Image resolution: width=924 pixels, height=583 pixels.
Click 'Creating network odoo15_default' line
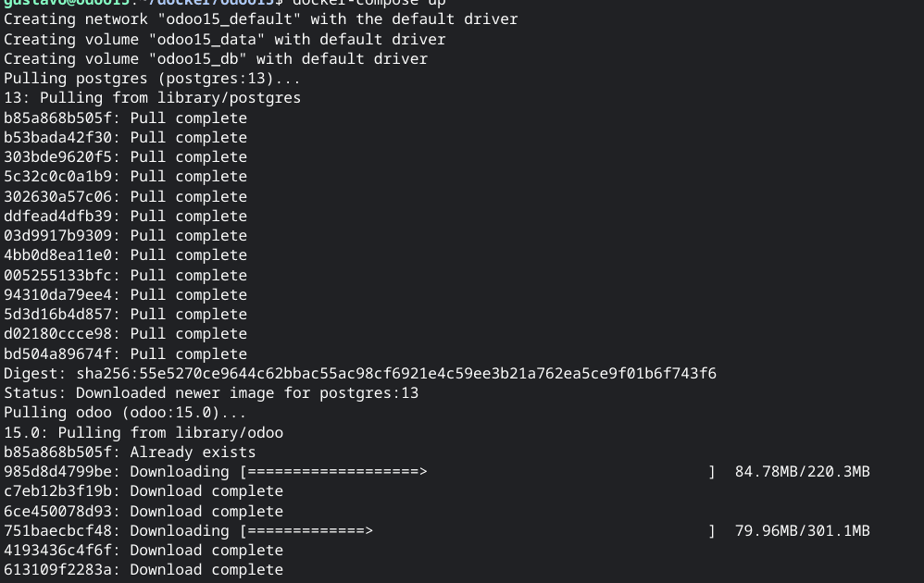click(260, 19)
